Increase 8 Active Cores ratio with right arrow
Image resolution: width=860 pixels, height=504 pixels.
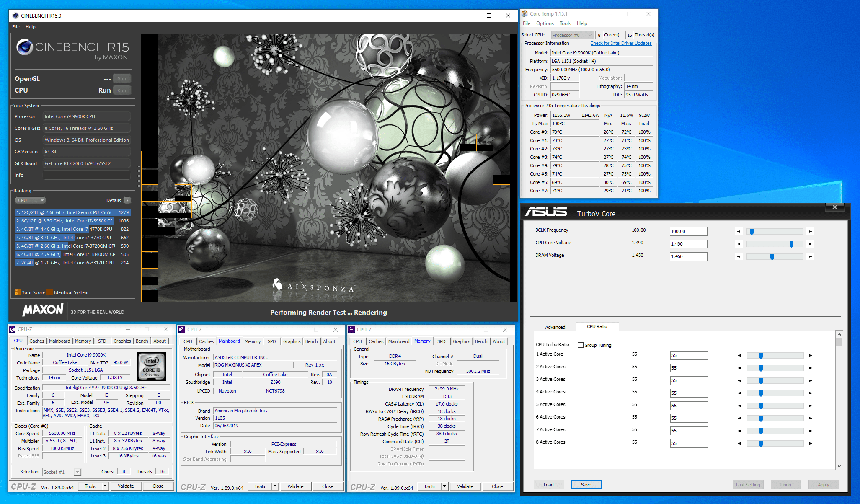[x=811, y=443]
